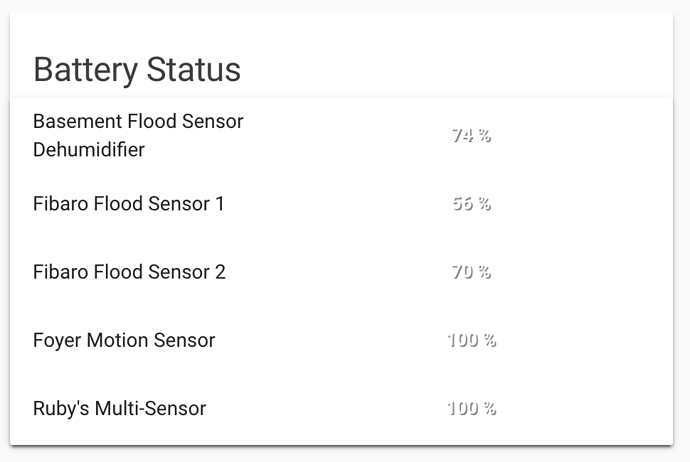Click the word "Dehumidifier" in first row
Viewport: 690px width, 462px height.
click(x=89, y=150)
